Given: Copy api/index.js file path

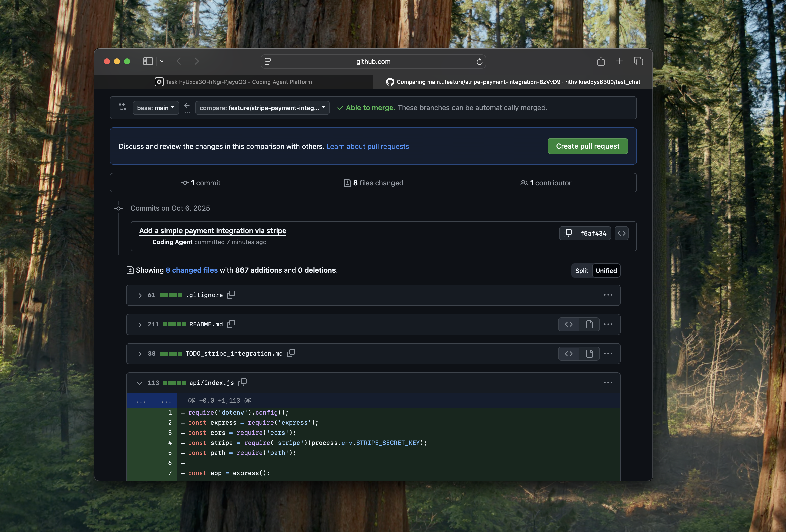Looking at the screenshot, I should click(243, 382).
